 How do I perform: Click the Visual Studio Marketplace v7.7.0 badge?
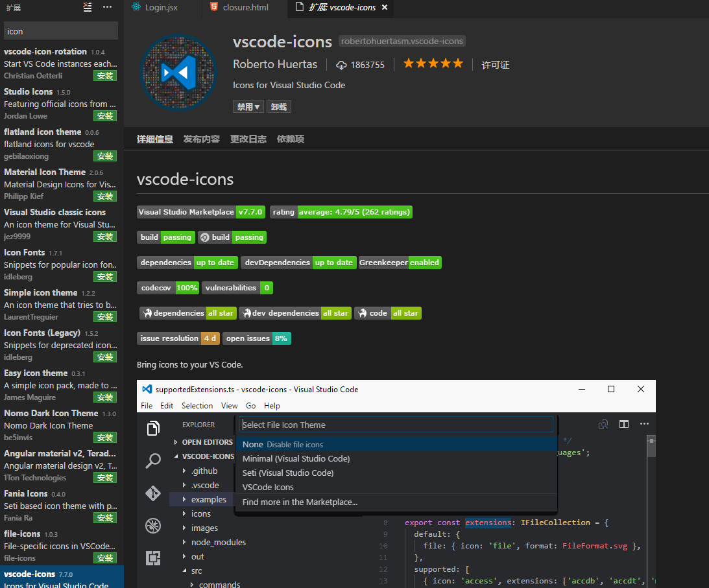[200, 212]
